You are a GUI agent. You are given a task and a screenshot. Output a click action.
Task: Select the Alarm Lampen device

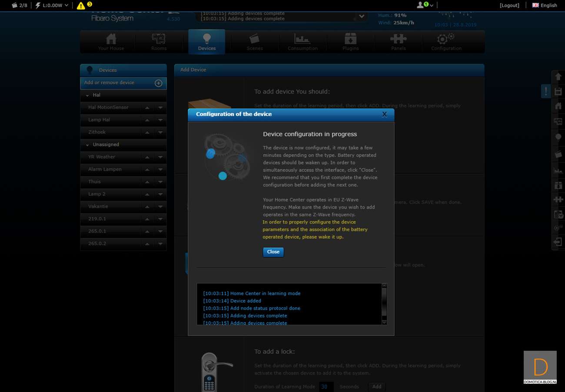click(105, 169)
